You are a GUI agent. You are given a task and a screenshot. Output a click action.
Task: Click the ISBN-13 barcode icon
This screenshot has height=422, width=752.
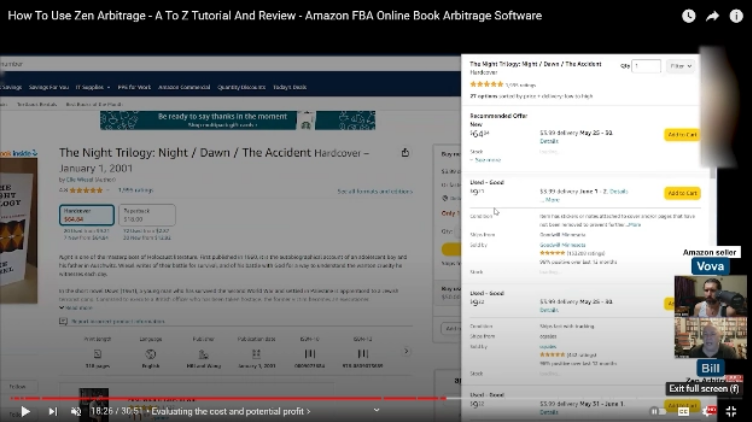363,354
